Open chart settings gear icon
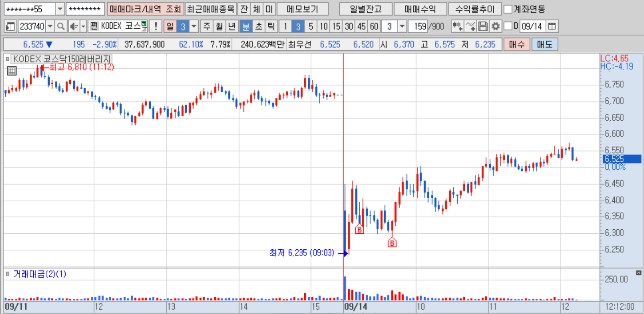This screenshot has height=314, width=644. point(495,27)
